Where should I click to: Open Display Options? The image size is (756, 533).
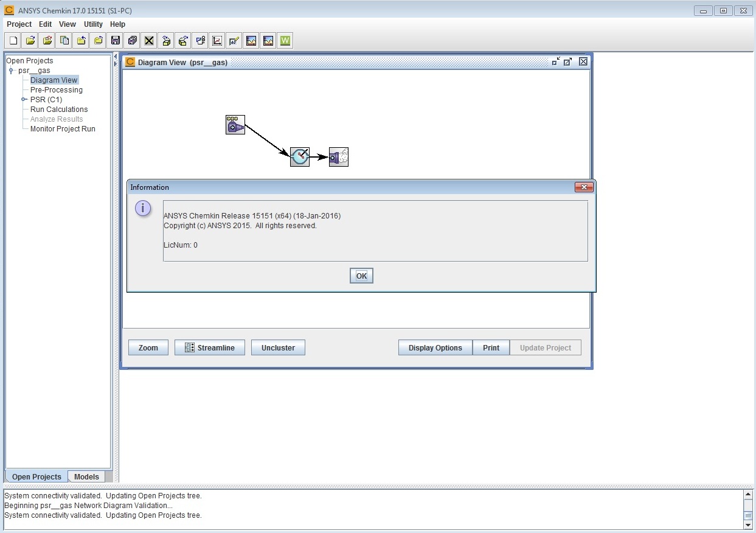[x=435, y=348]
